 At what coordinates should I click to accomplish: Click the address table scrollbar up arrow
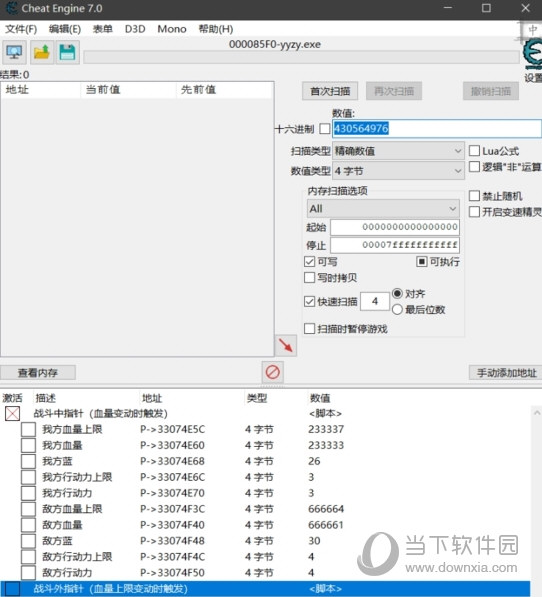(537, 413)
